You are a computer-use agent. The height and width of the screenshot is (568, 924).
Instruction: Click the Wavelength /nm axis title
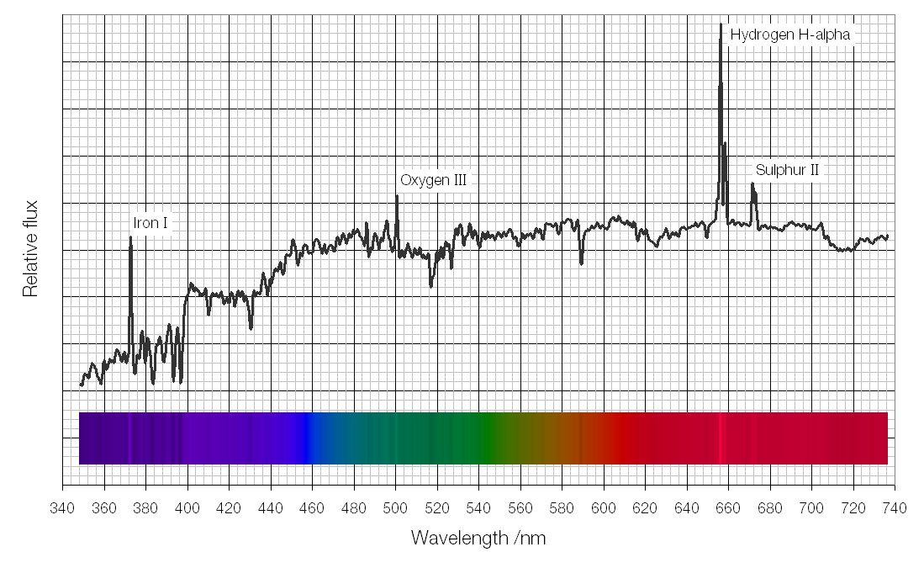(x=478, y=538)
